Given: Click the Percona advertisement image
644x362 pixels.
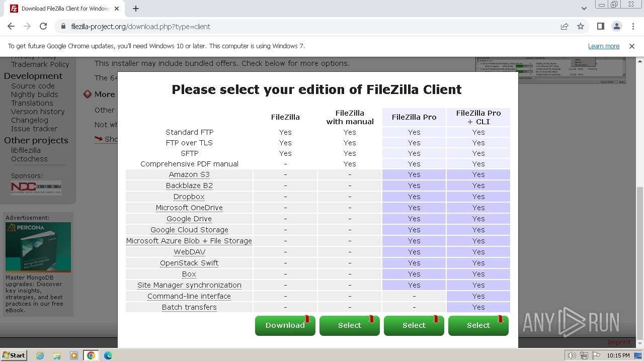Looking at the screenshot, I should coord(38,247).
